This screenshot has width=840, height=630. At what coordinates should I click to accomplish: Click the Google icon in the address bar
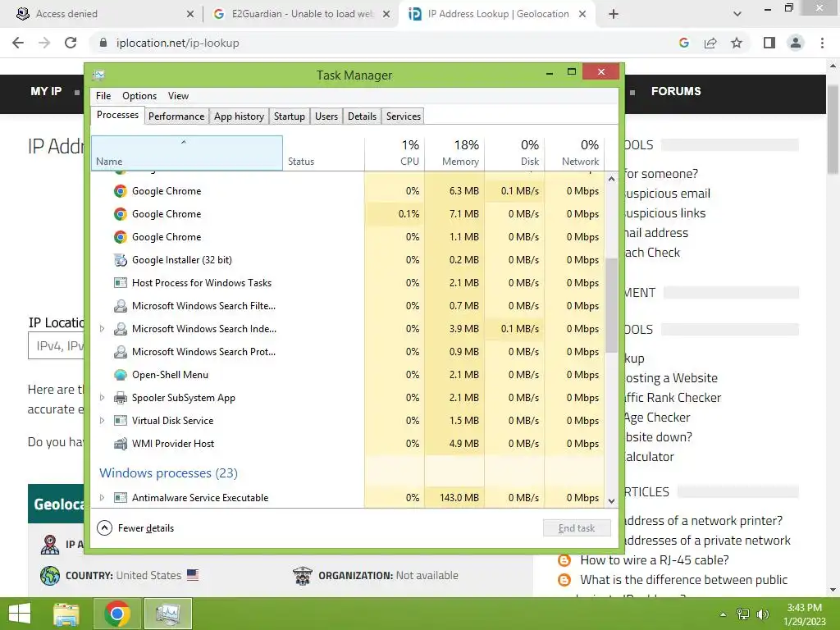click(x=683, y=43)
